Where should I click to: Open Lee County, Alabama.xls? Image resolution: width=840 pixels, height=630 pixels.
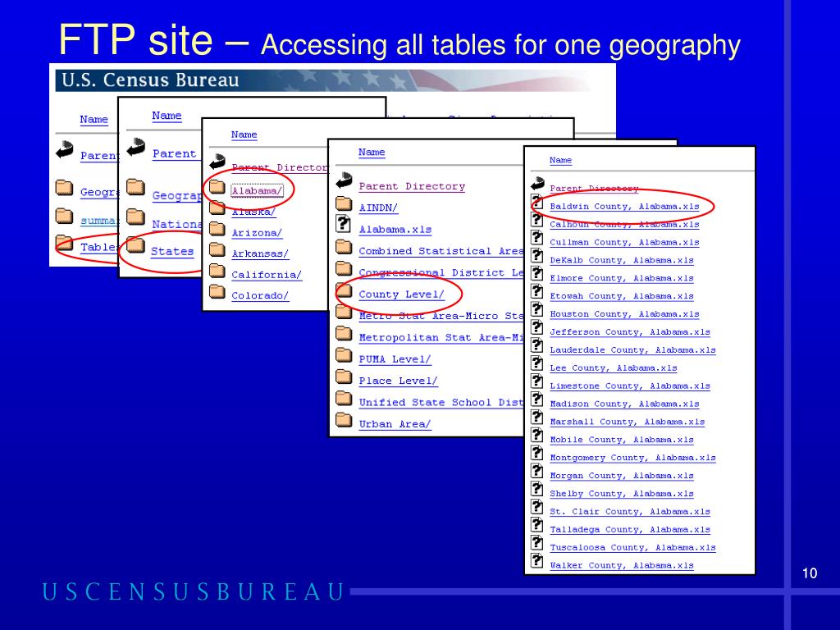614,368
